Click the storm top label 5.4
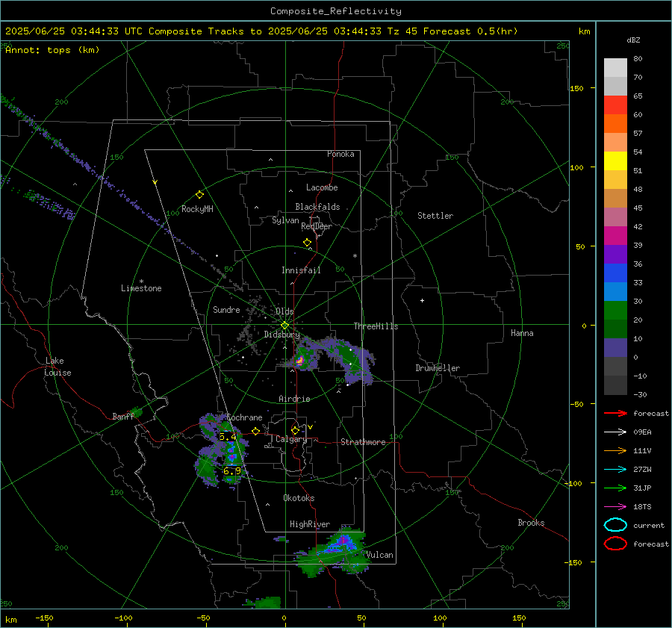This screenshot has width=672, height=628. (228, 437)
